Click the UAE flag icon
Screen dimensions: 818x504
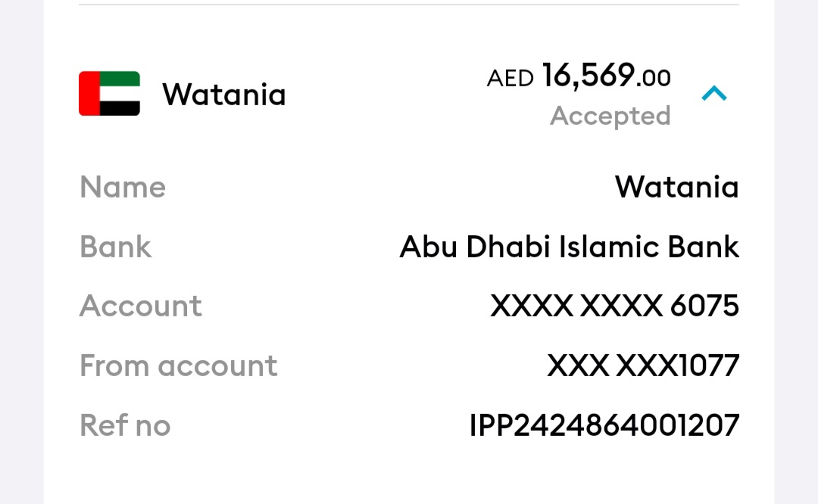tap(110, 93)
